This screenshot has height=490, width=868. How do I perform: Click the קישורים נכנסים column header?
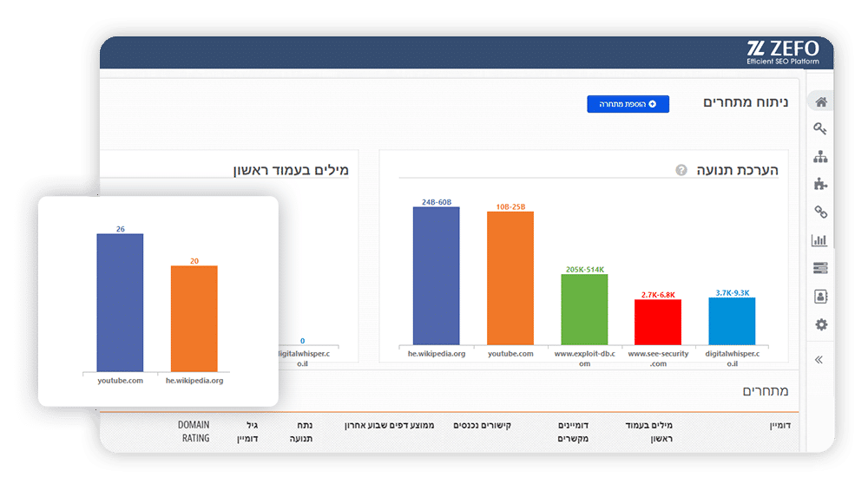pyautogui.click(x=482, y=425)
